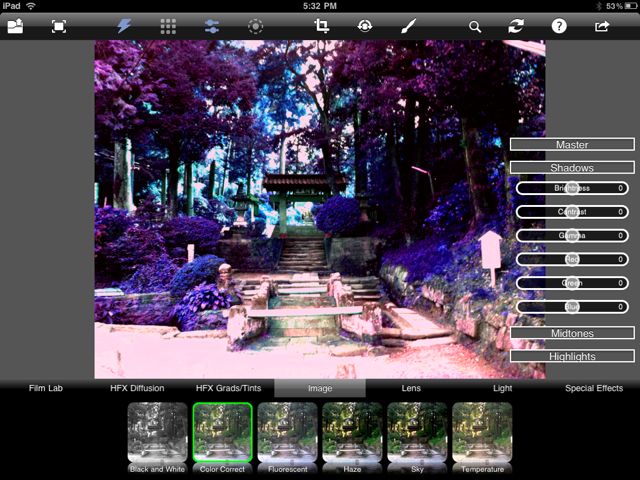The height and width of the screenshot is (480, 640).
Task: Check the battery indicator in status bar
Action: click(x=630, y=6)
